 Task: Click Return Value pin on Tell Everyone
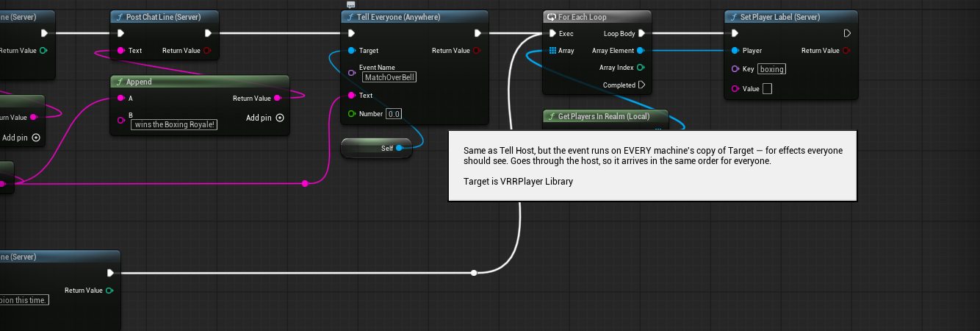tap(477, 51)
